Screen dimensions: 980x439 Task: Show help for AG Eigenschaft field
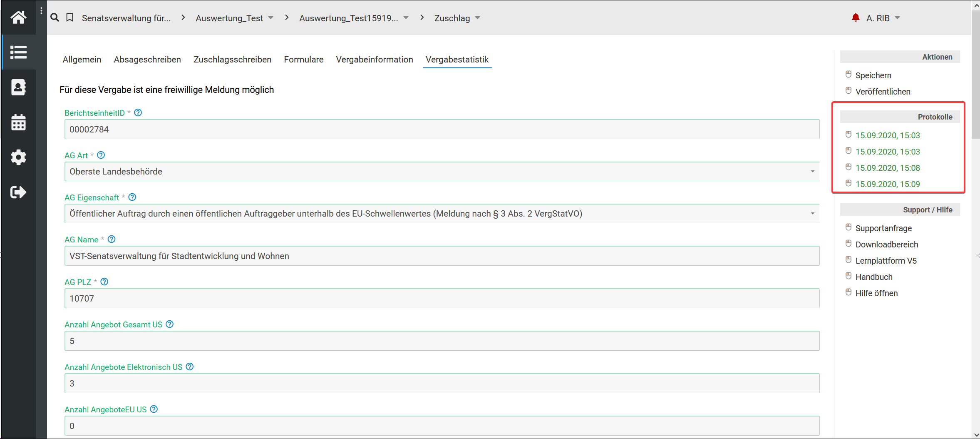click(132, 197)
